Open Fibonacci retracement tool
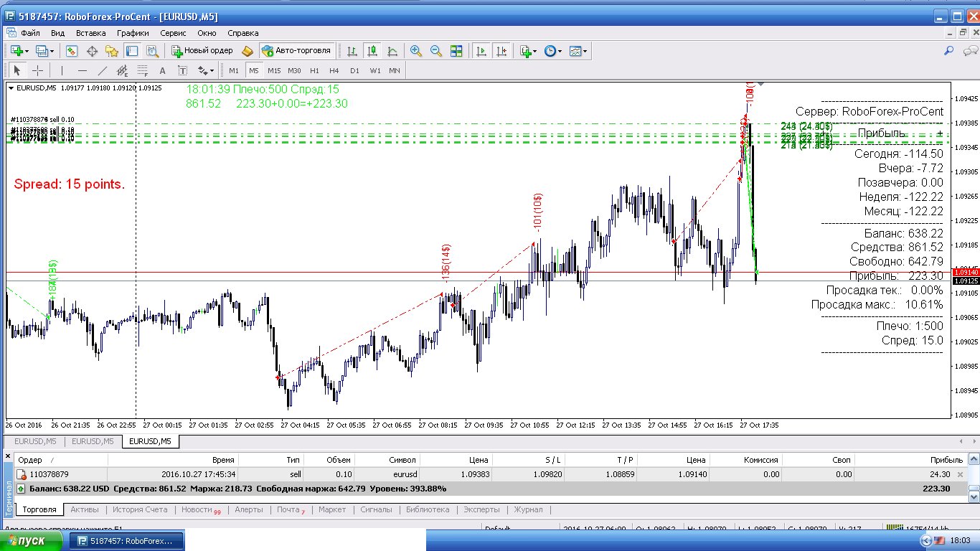 click(x=142, y=70)
